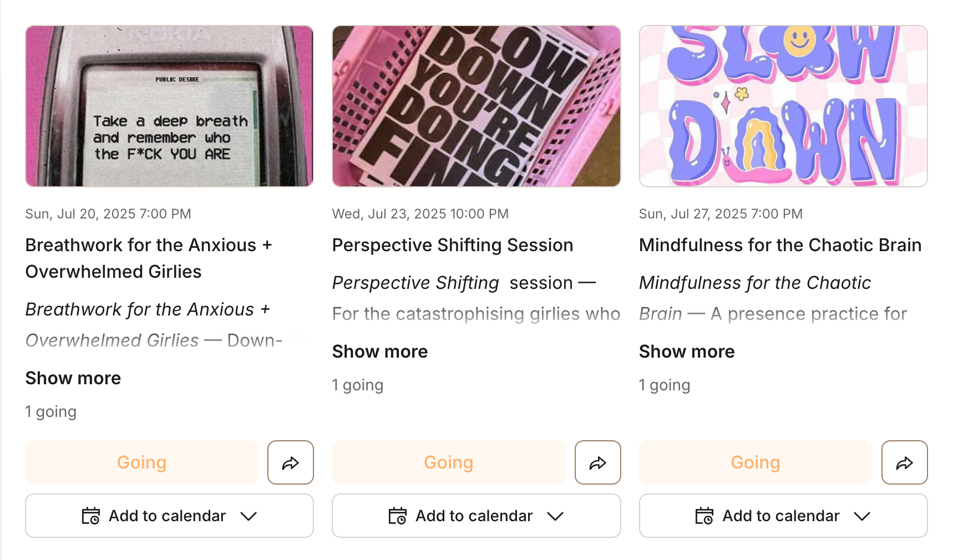Screen dimensions: 953x560
Task: Open the Breathwork for the Anxious title link
Action: click(149, 258)
